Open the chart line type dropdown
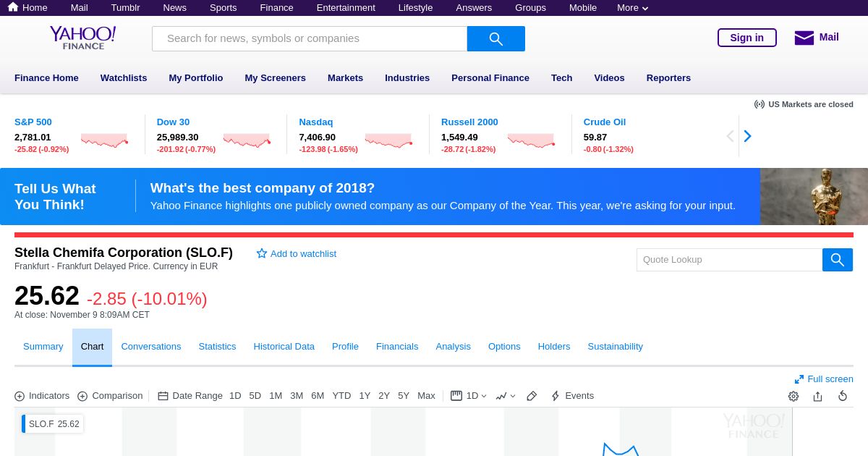Image resolution: width=868 pixels, height=456 pixels. pos(506,396)
